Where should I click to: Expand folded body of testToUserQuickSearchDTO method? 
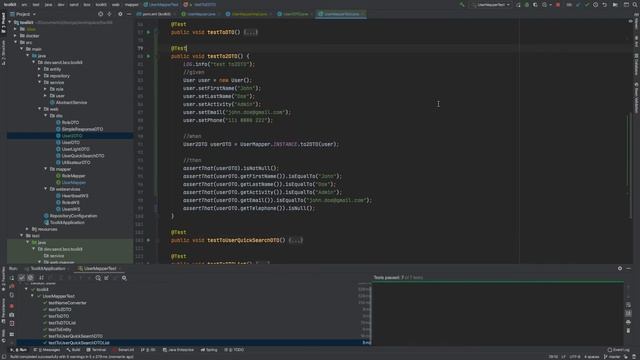[x=296, y=240]
